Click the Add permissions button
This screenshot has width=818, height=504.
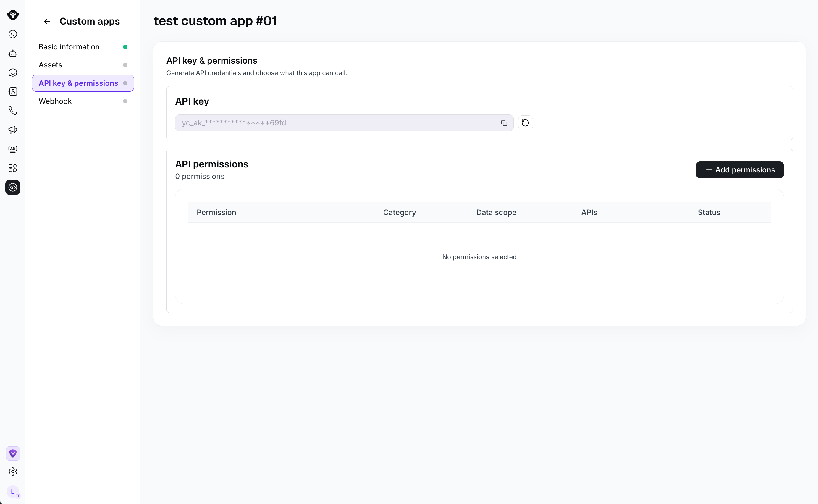pyautogui.click(x=740, y=170)
